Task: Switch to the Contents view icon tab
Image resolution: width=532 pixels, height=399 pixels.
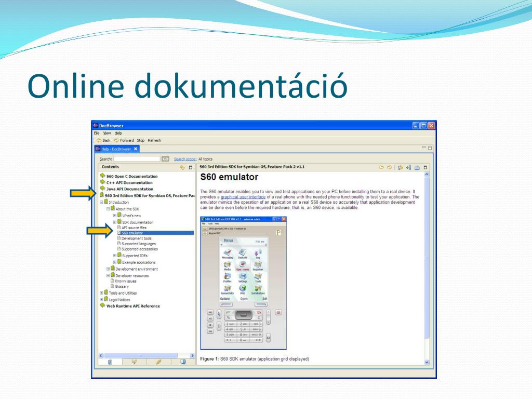Action: [110, 362]
